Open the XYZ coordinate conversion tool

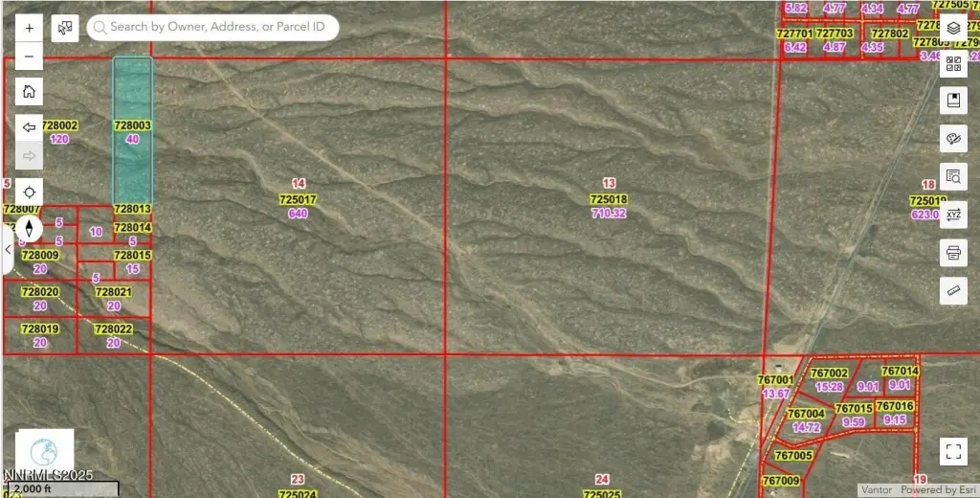tap(953, 215)
